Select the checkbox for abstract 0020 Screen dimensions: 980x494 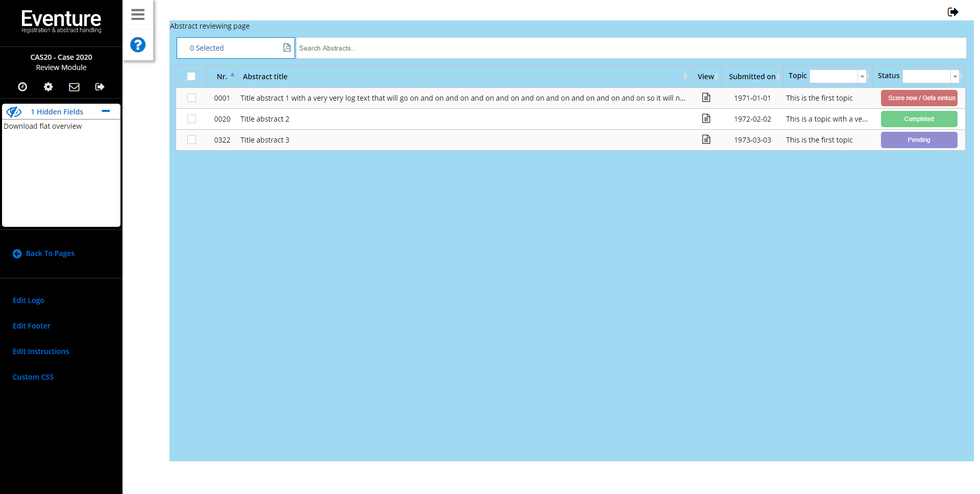click(x=192, y=119)
